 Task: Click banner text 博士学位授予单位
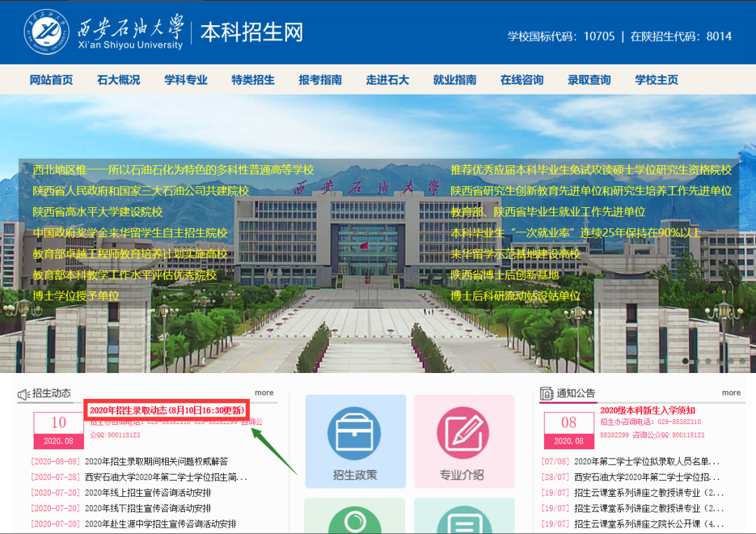76,295
